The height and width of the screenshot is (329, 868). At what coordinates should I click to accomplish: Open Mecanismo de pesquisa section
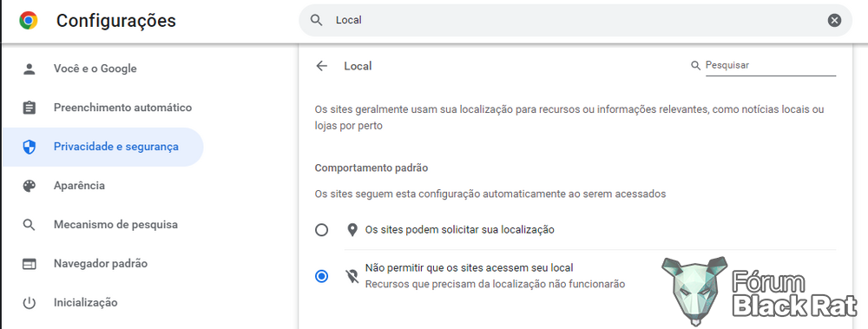click(103, 225)
